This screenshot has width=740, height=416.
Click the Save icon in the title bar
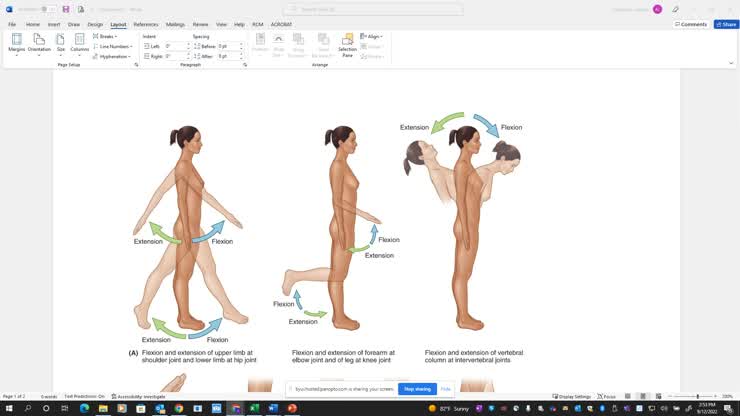(66, 9)
